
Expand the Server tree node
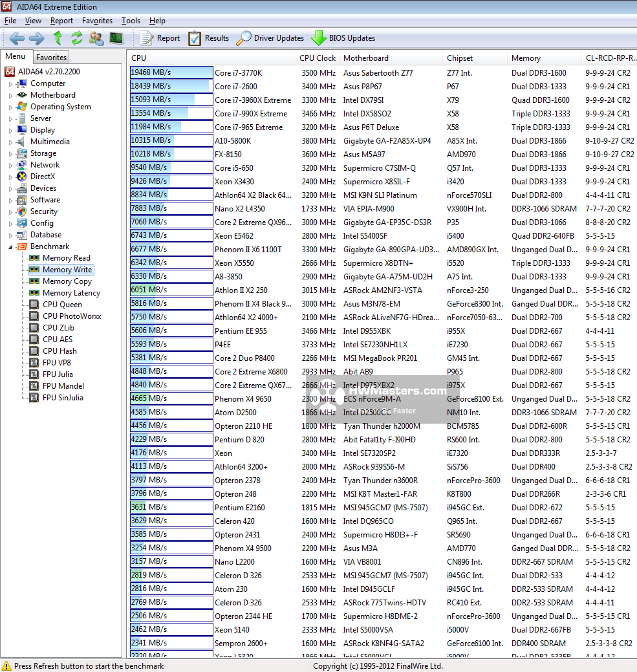pos(11,118)
